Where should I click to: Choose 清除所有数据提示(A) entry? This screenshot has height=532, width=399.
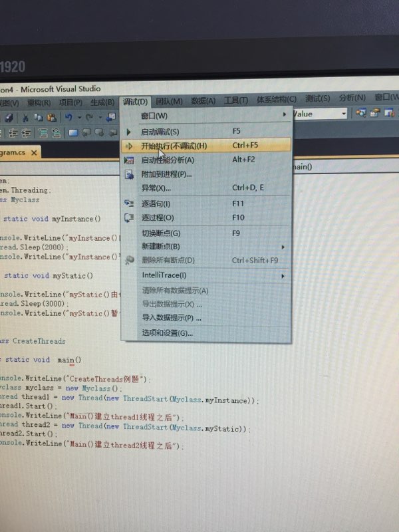pyautogui.click(x=206, y=291)
